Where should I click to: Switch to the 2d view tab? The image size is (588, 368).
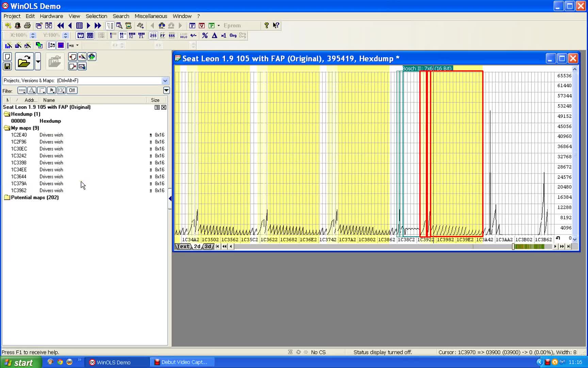point(197,246)
